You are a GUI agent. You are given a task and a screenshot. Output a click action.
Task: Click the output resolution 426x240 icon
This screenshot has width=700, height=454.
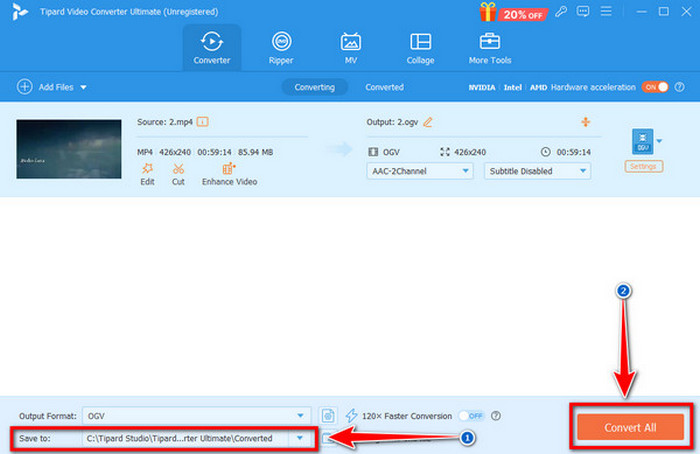click(445, 152)
